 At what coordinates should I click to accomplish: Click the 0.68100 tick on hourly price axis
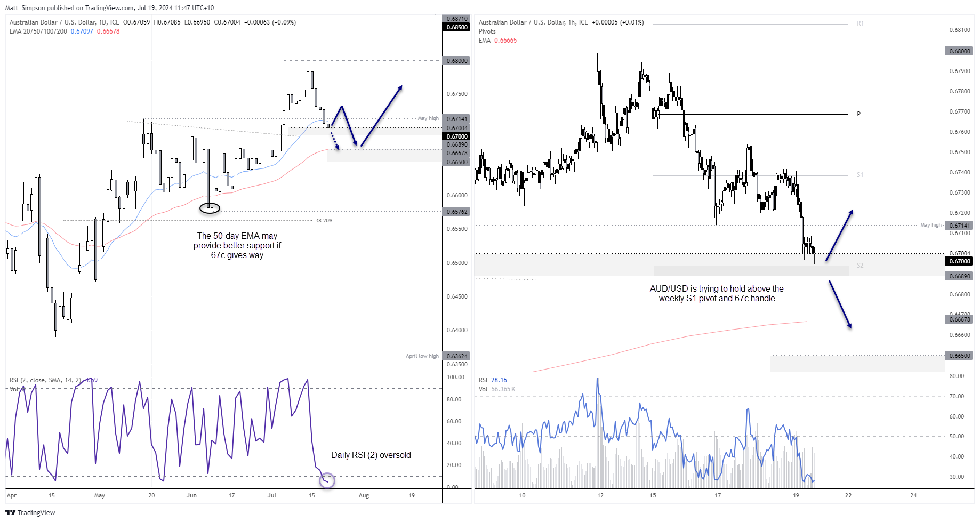coord(960,30)
